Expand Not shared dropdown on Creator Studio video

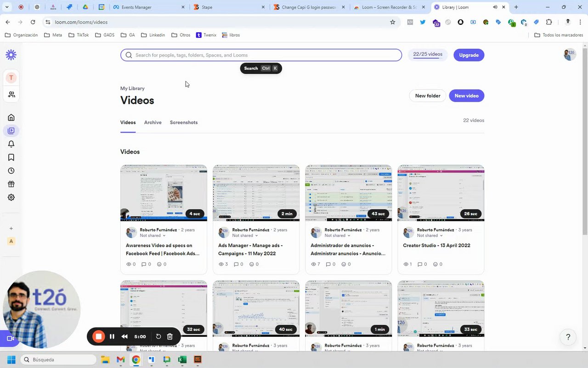430,236
